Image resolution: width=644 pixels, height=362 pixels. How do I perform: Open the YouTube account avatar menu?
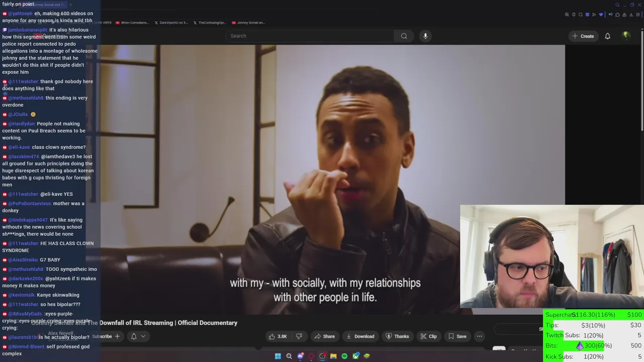pyautogui.click(x=626, y=35)
